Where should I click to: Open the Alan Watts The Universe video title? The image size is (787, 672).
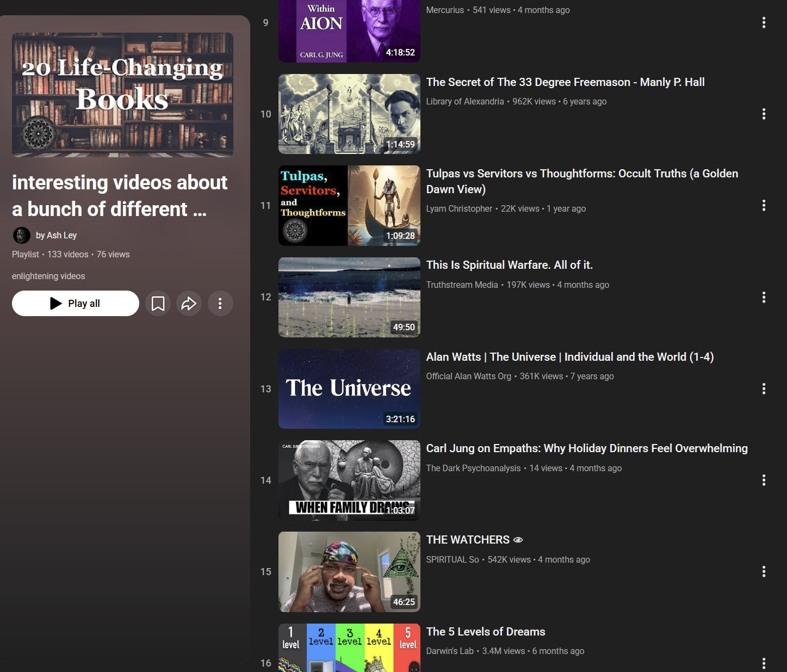pos(569,357)
